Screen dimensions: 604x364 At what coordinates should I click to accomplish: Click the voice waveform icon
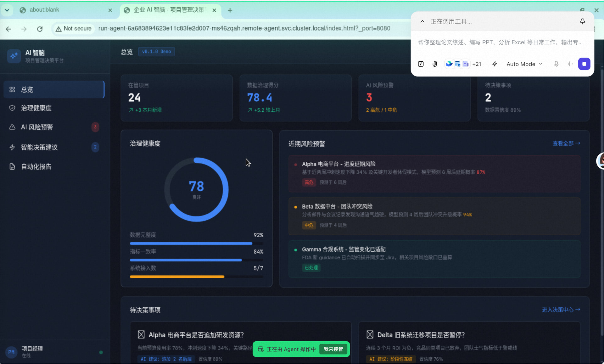point(570,64)
